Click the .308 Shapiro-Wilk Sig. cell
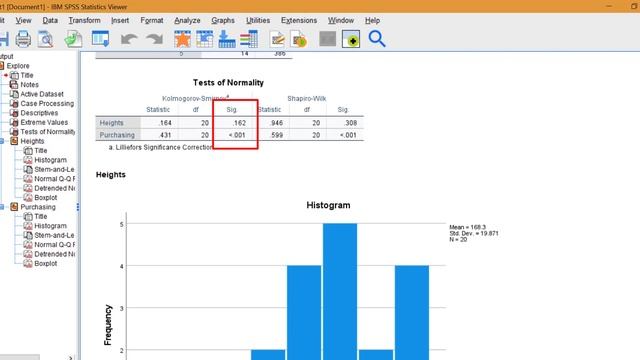The width and height of the screenshot is (640, 360). point(350,123)
